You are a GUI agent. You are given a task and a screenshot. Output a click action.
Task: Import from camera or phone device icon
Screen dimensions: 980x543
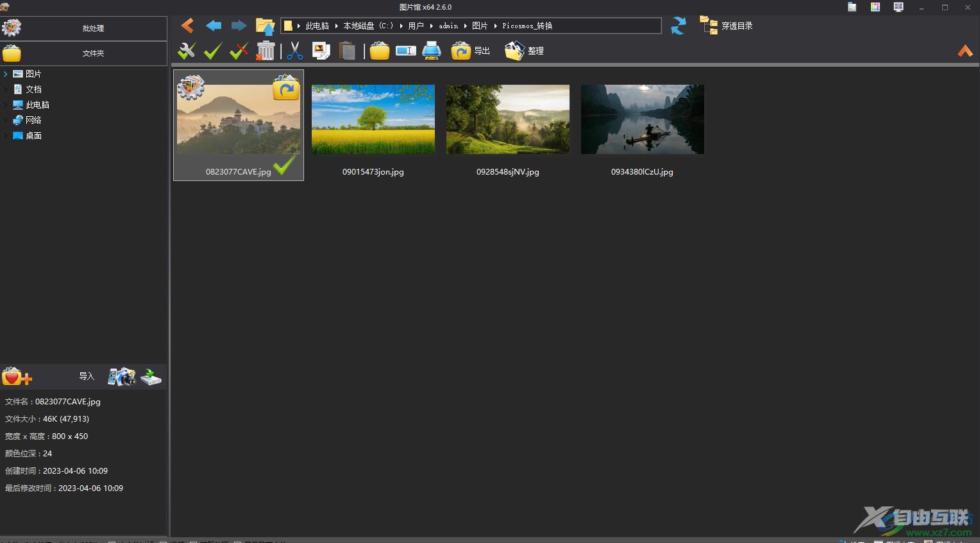tap(122, 376)
